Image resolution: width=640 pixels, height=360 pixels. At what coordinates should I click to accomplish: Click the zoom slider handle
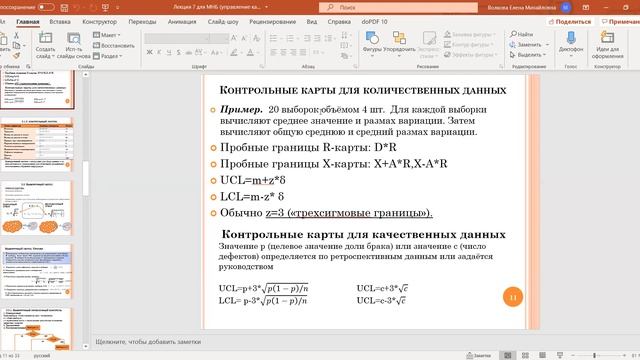[594, 356]
